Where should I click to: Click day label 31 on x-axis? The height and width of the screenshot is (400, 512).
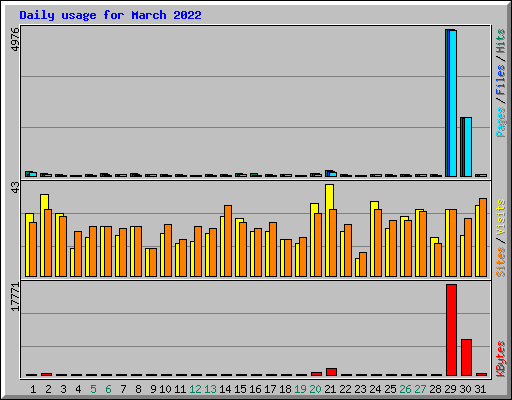pyautogui.click(x=480, y=389)
